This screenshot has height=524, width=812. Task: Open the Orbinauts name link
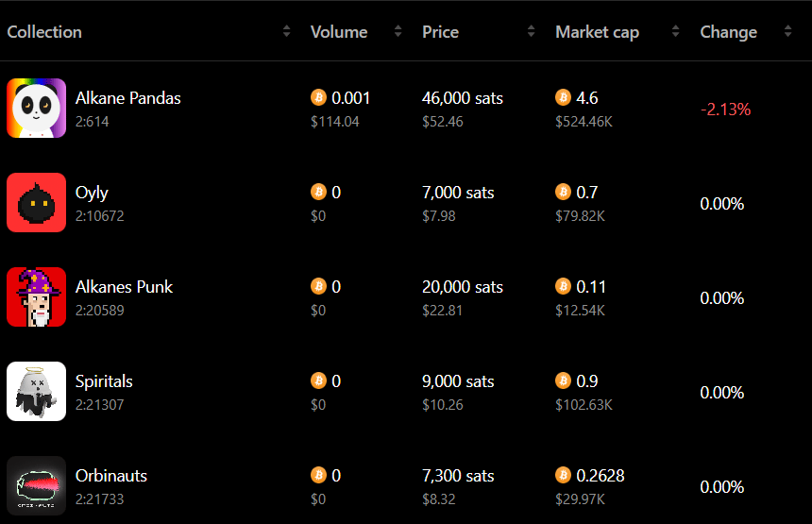coord(111,475)
